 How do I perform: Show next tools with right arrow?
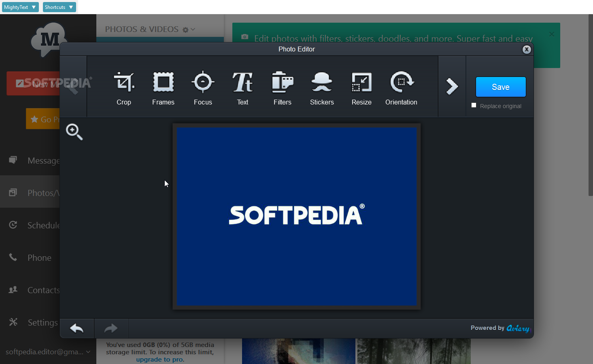coord(452,86)
